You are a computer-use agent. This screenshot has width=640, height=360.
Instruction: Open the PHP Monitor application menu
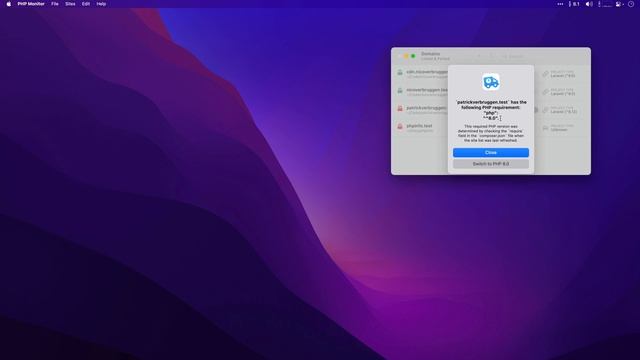31,4
